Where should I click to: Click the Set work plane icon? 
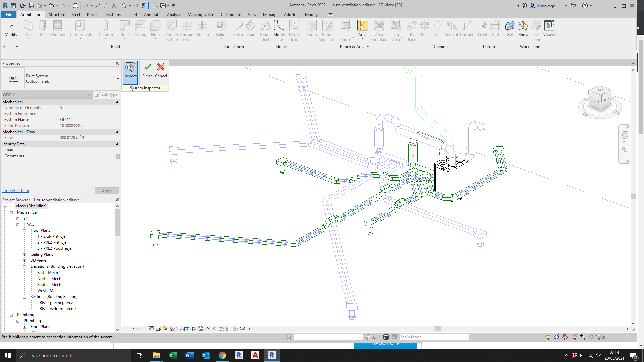510,29
